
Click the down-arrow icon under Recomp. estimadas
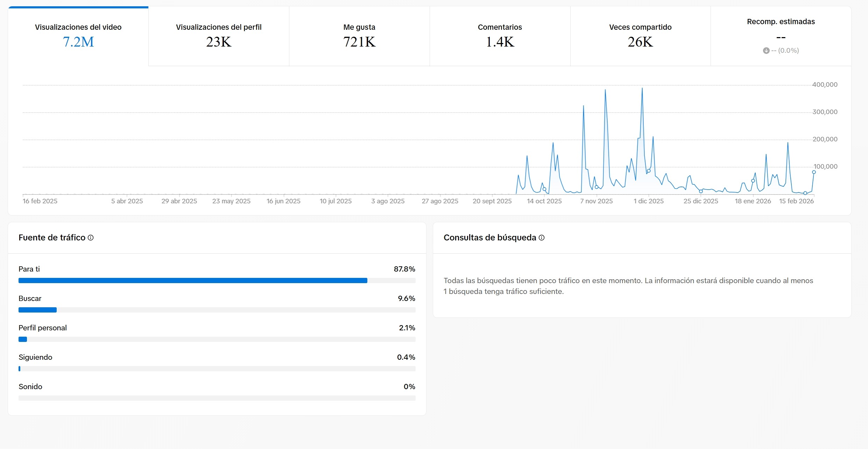tap(766, 50)
